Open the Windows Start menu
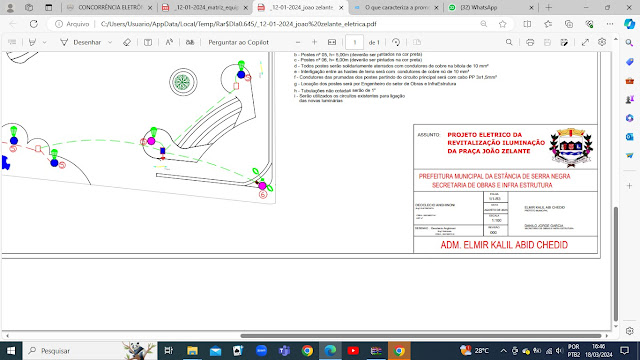The height and width of the screenshot is (360, 640). (x=11, y=351)
